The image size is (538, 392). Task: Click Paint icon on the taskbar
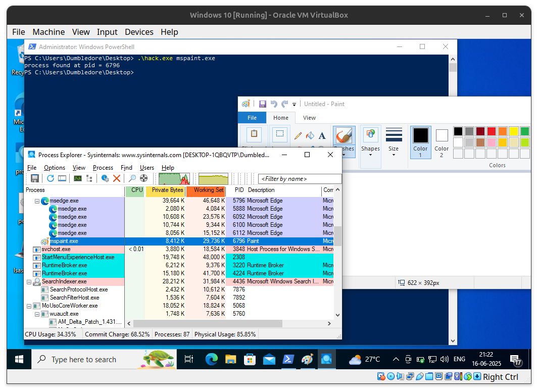tap(307, 359)
